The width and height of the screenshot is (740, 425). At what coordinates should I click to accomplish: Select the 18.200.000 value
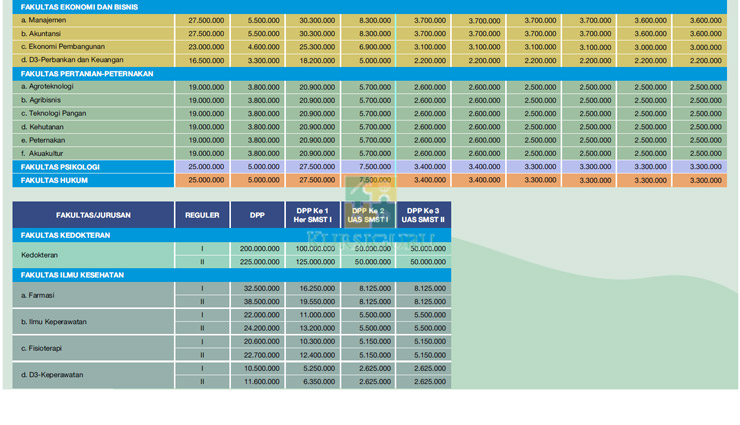click(x=317, y=60)
